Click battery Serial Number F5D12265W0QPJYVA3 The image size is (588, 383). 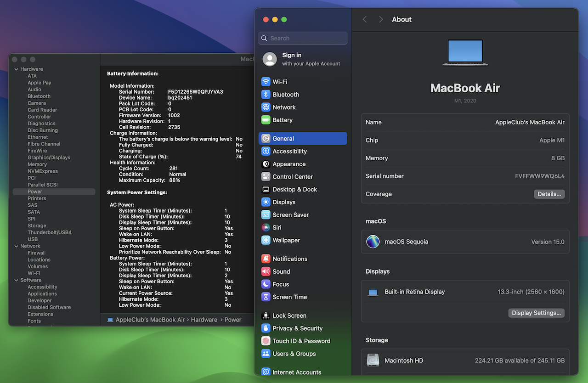click(x=195, y=92)
